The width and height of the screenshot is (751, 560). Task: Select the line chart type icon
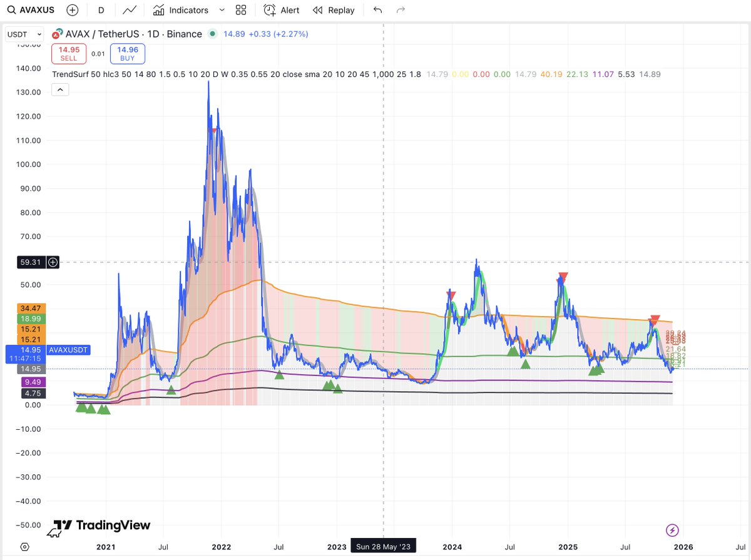(130, 9)
